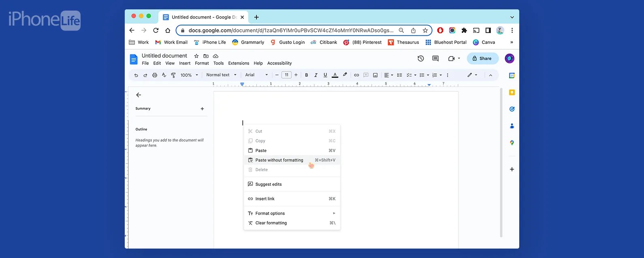Image resolution: width=644 pixels, height=258 pixels.
Task: Open Line and paragraph spacing
Action: click(x=399, y=75)
